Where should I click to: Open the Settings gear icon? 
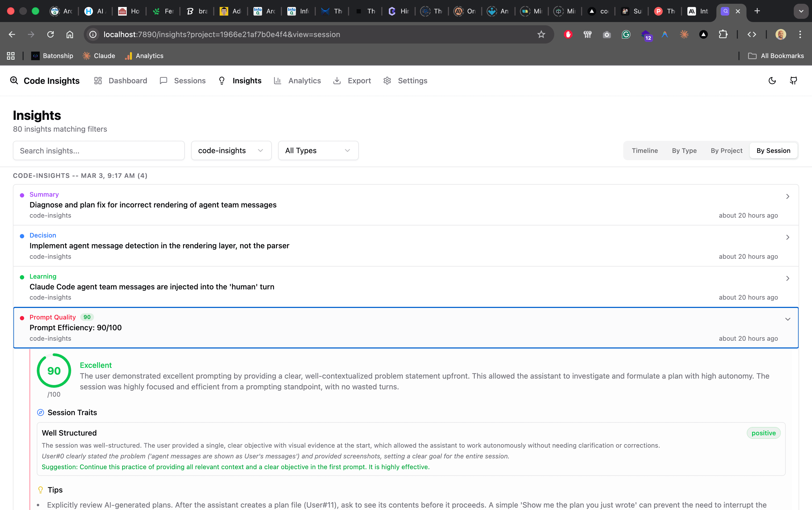(387, 81)
